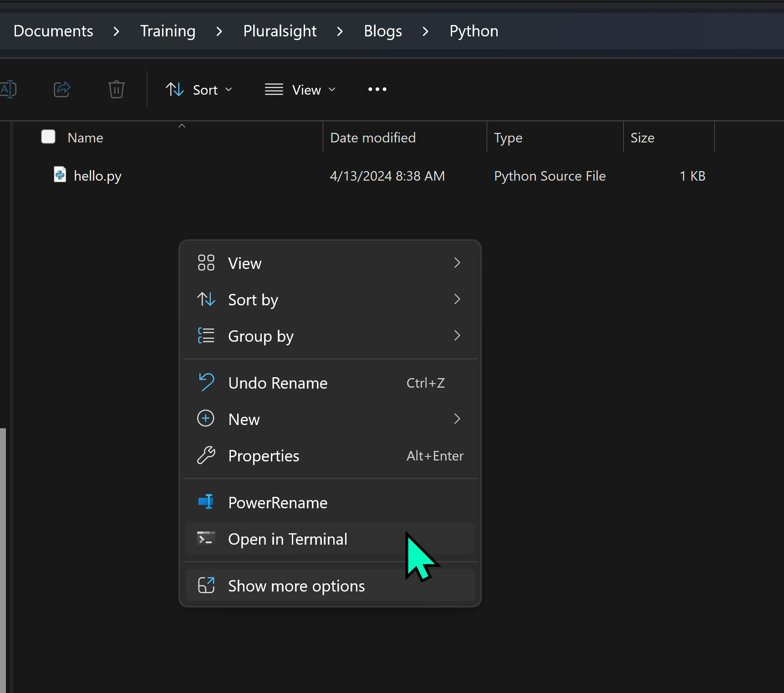Click the Properties wrench icon

(206, 455)
